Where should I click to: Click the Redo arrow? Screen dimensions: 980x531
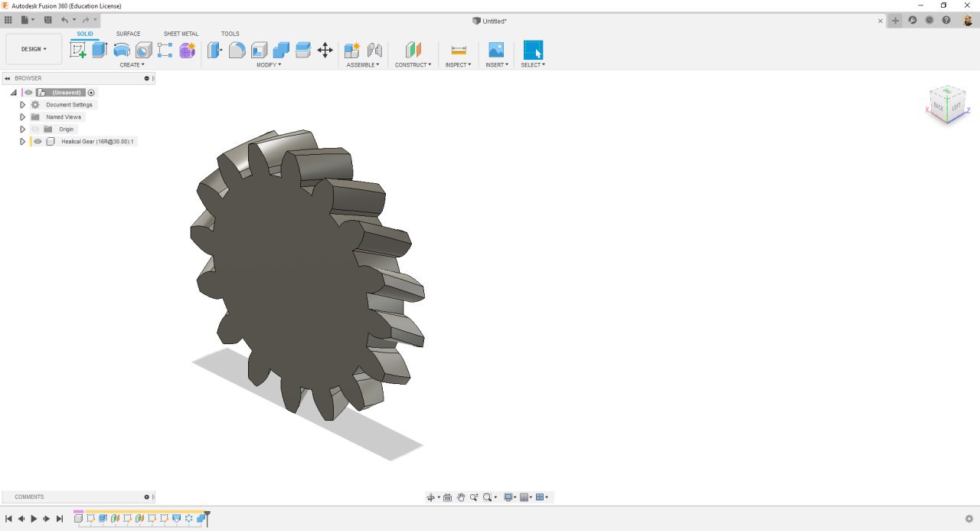click(x=85, y=20)
